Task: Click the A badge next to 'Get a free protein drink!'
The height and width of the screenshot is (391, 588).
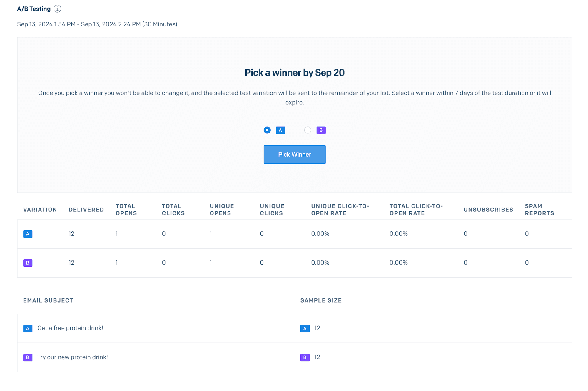Action: 28,328
